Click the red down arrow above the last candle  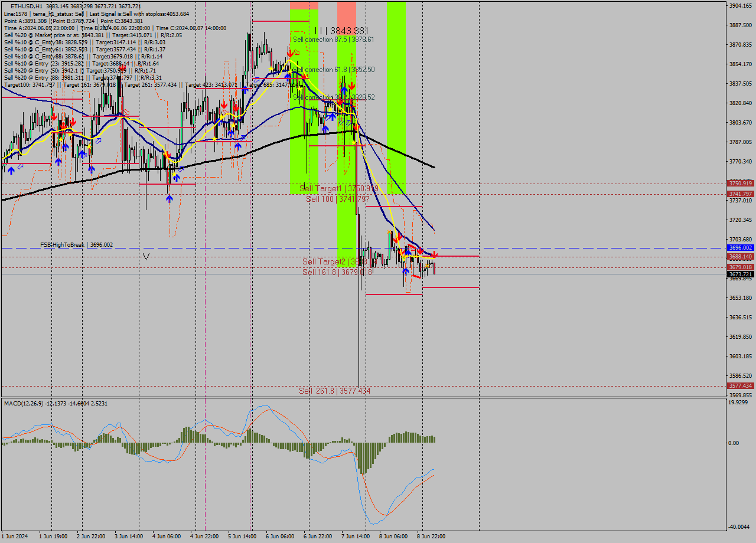coord(434,254)
